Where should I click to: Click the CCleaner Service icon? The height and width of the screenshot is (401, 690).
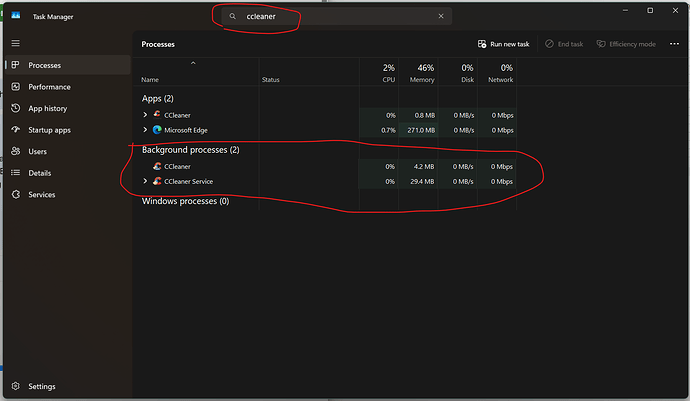click(157, 181)
